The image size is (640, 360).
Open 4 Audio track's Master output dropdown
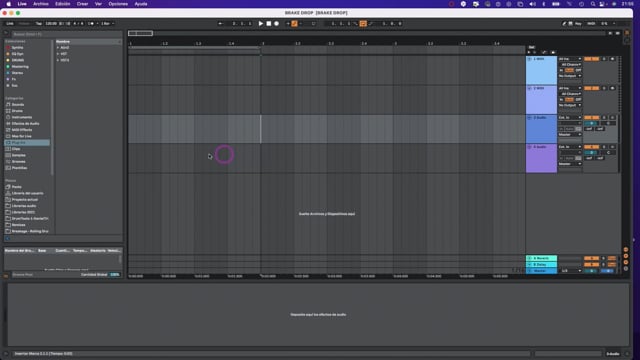(x=570, y=164)
